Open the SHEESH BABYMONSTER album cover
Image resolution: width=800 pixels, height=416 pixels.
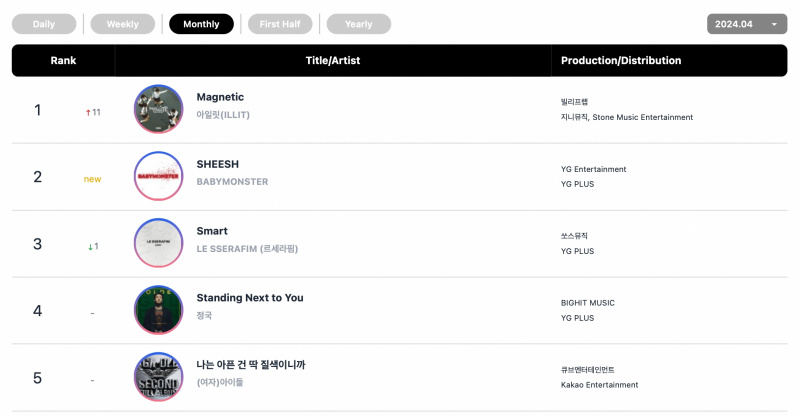[158, 176]
